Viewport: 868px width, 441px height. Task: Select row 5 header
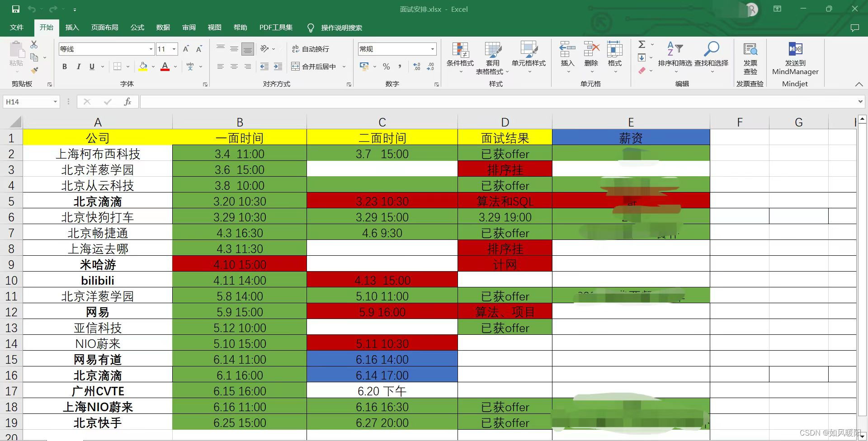point(11,201)
